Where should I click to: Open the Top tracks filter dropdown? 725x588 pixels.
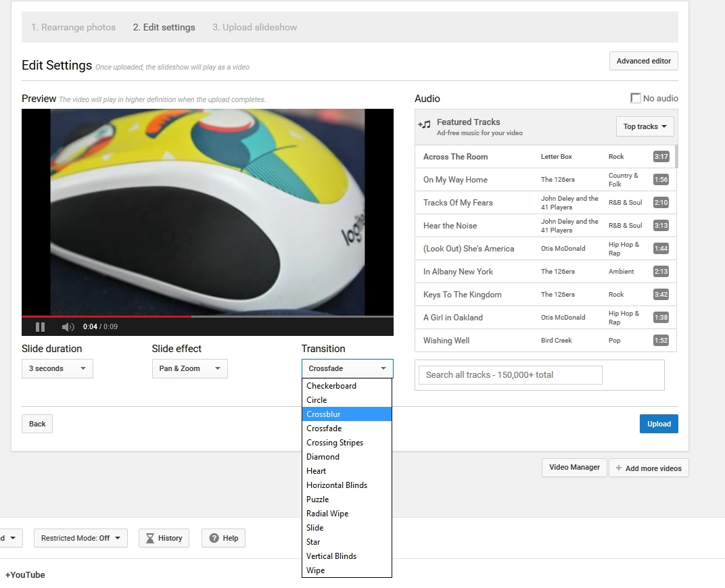click(x=645, y=126)
